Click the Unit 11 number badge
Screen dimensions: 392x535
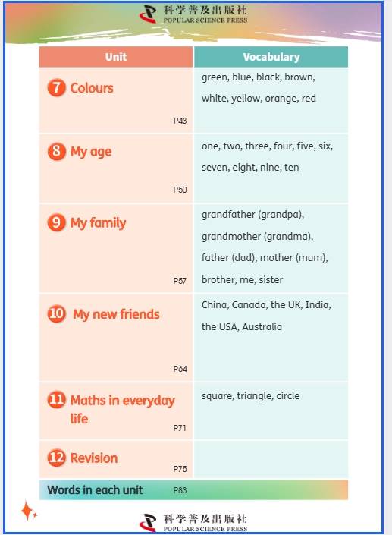(57, 400)
